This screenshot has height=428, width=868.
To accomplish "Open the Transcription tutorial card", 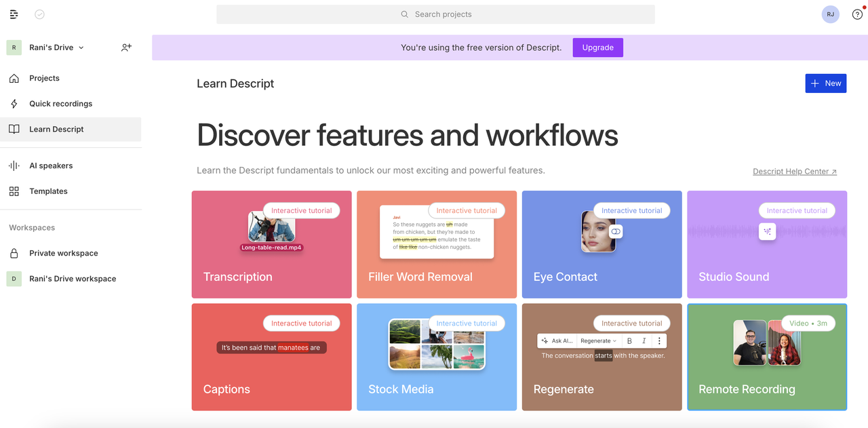I will pos(271,244).
